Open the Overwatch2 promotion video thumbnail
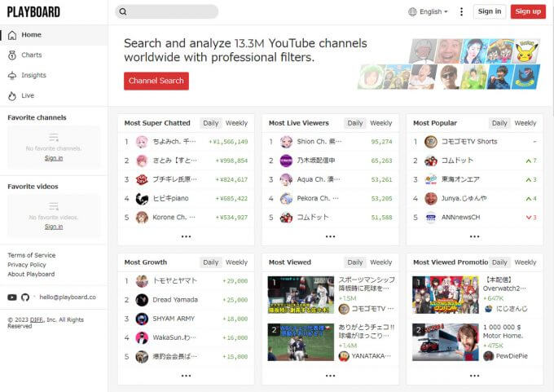 point(446,294)
